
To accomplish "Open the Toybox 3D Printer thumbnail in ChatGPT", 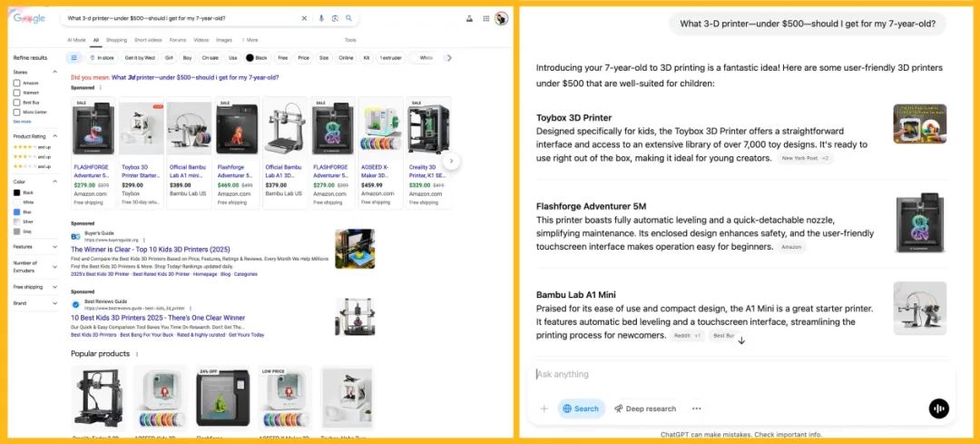I will (x=919, y=123).
